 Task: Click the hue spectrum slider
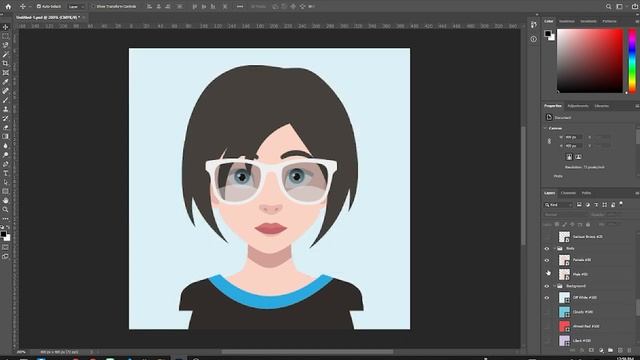click(632, 61)
